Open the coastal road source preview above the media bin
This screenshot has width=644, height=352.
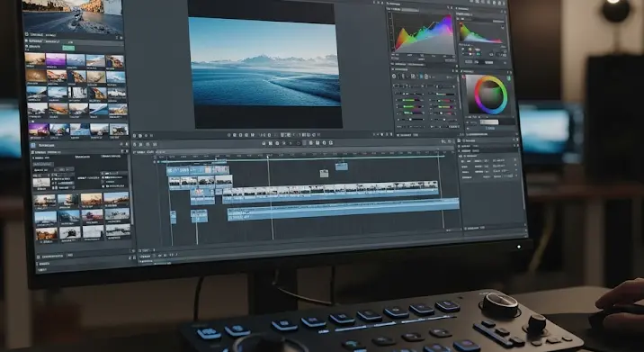click(72, 17)
